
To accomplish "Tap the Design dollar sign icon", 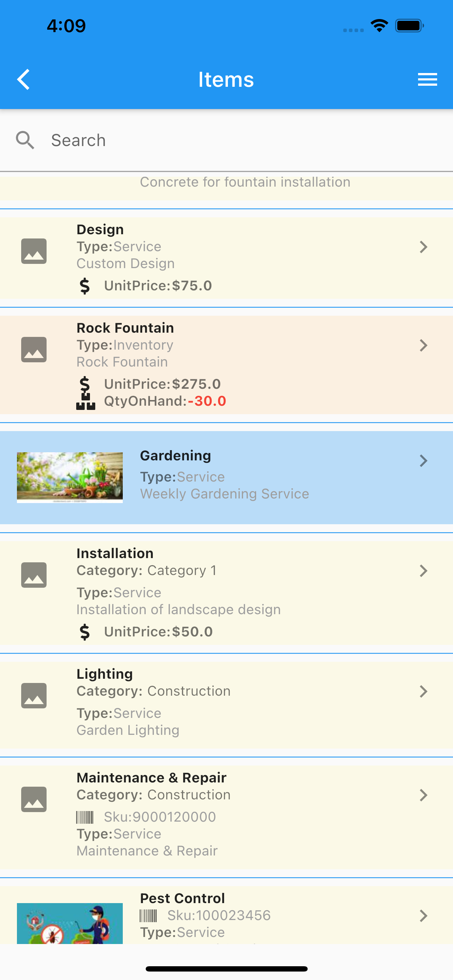I will pos(85,286).
